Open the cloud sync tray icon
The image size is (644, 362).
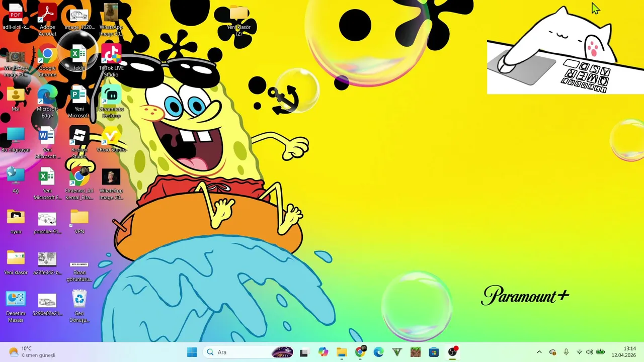point(552,352)
